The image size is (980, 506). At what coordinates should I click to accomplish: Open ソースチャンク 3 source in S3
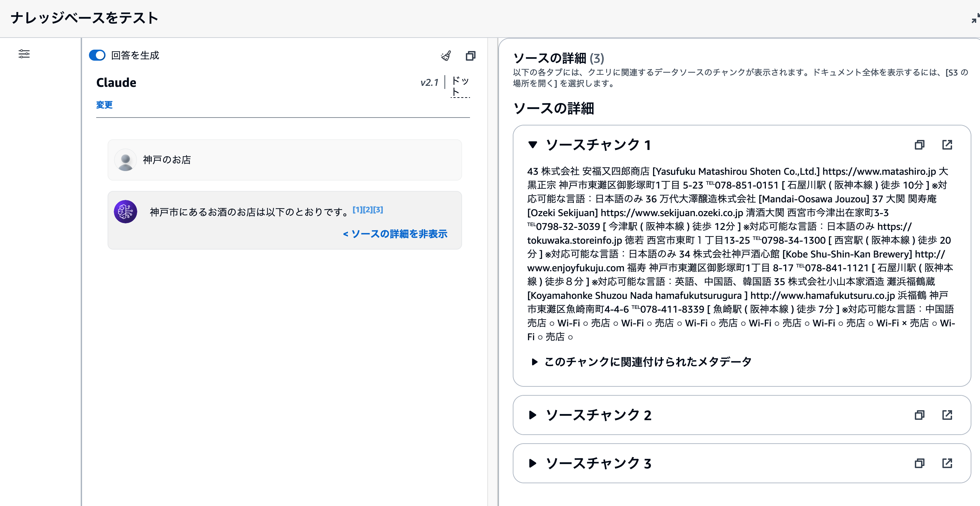(947, 463)
